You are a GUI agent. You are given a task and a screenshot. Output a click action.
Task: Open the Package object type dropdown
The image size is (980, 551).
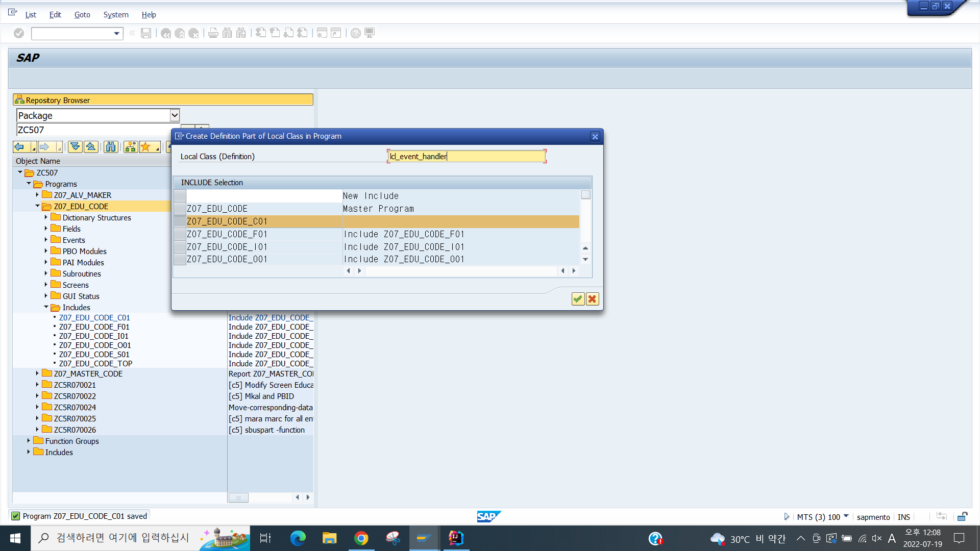coord(175,115)
